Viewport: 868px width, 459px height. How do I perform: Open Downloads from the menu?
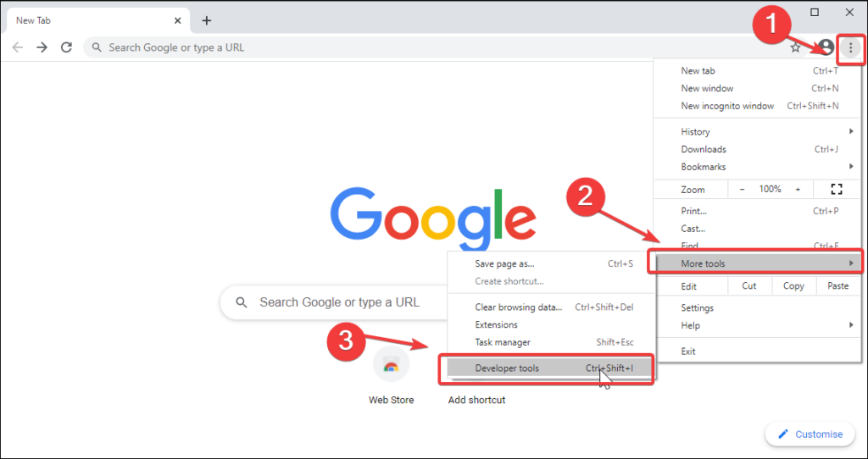[x=757, y=149]
